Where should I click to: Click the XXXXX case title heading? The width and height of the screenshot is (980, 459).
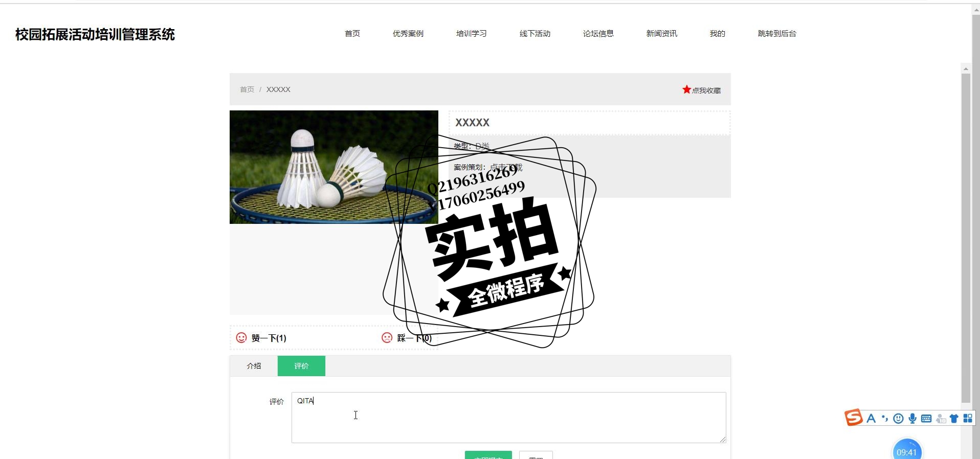click(473, 123)
